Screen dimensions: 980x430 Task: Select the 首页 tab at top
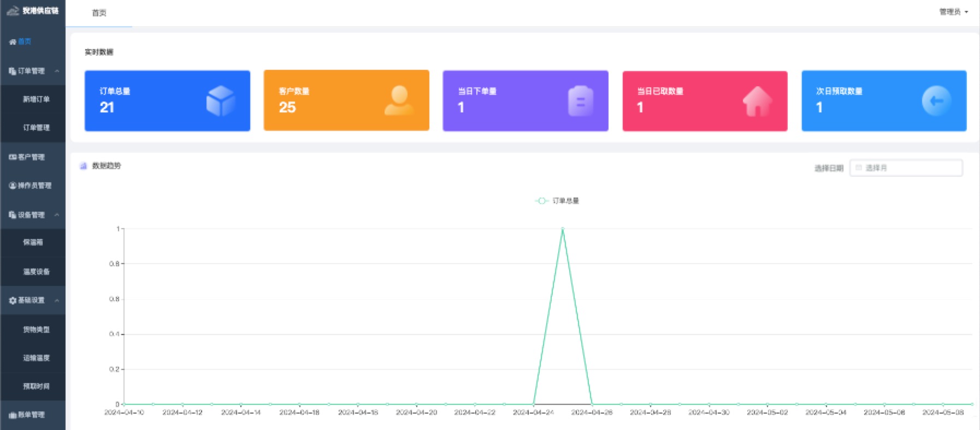[x=99, y=13]
